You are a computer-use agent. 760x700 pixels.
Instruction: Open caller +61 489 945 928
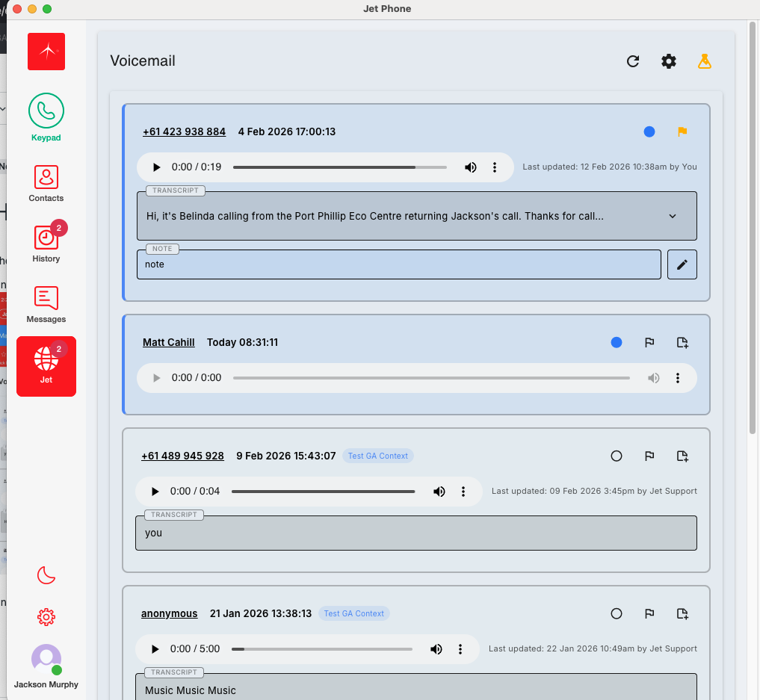(x=183, y=456)
